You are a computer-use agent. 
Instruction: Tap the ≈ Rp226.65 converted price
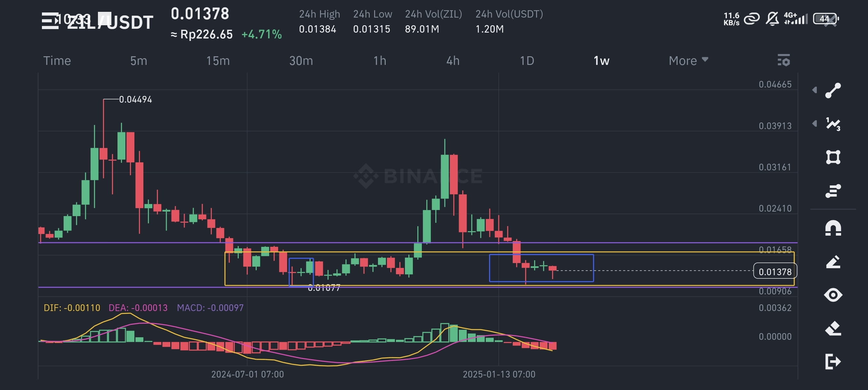[202, 34]
